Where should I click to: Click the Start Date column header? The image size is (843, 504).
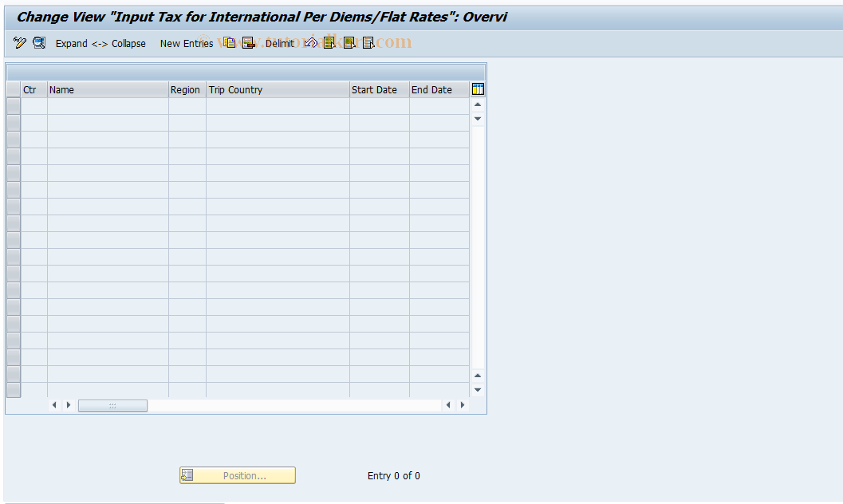pyautogui.click(x=380, y=90)
